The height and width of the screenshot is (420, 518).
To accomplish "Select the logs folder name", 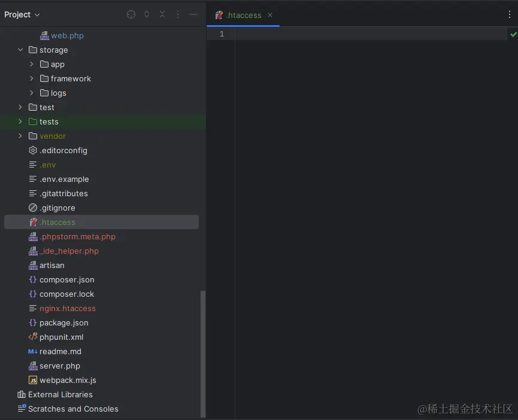I will click(x=59, y=93).
